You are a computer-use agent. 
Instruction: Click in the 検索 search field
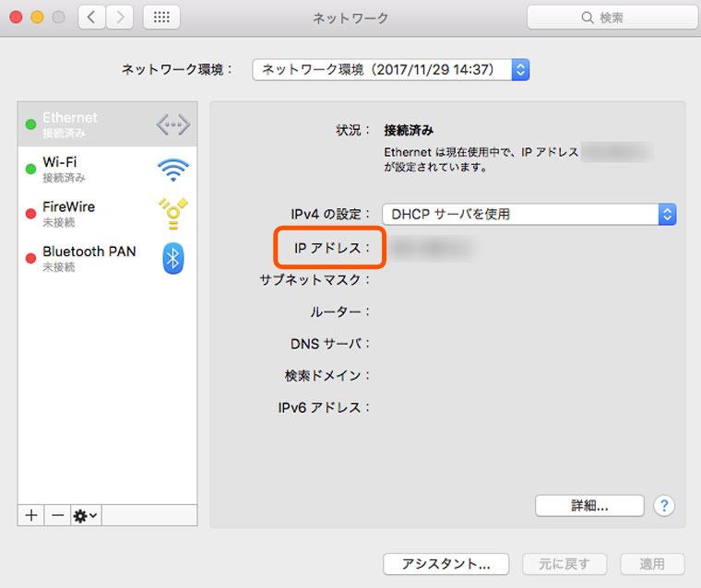(612, 17)
